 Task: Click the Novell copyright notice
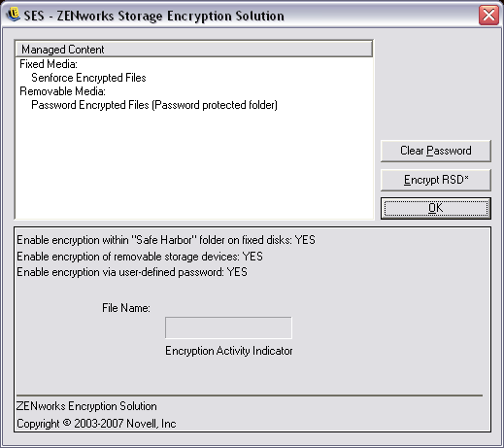96,424
